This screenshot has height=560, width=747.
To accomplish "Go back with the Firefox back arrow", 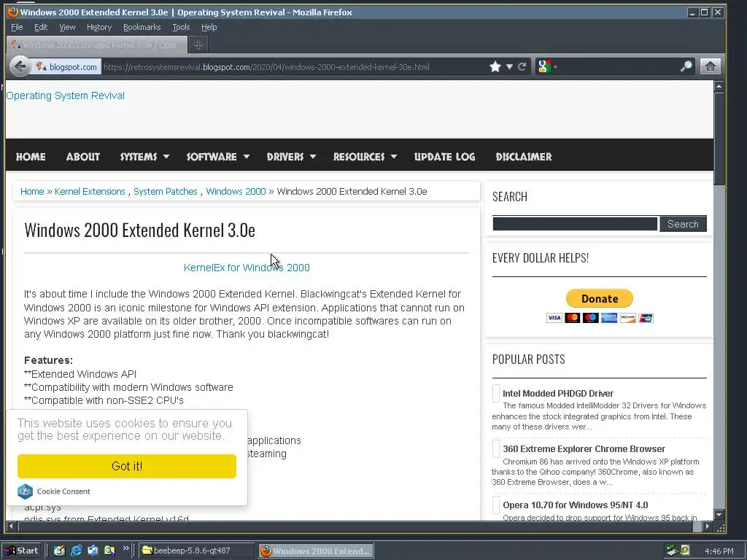I will tap(20, 66).
